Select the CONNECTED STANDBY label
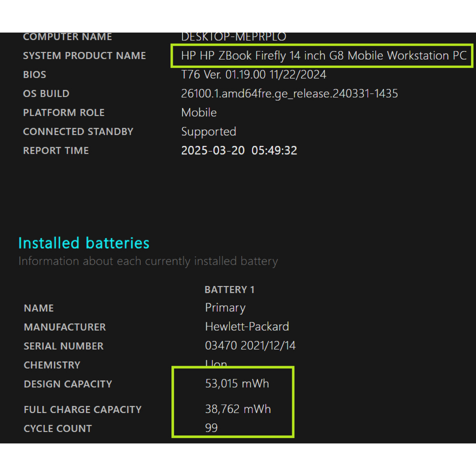Viewport: 476px width, 476px height. pyautogui.click(x=78, y=132)
